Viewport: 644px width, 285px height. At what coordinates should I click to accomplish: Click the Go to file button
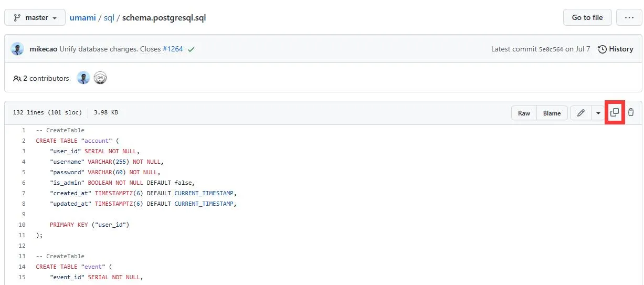587,17
